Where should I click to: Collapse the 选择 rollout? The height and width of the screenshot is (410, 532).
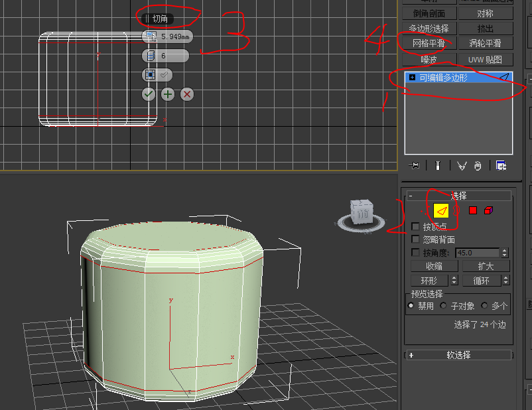tap(458, 196)
